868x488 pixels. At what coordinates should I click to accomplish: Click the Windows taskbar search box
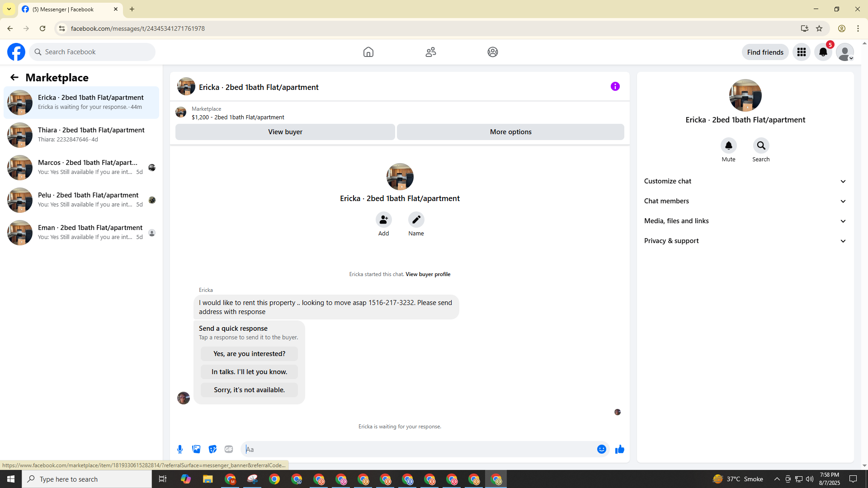tap(87, 479)
